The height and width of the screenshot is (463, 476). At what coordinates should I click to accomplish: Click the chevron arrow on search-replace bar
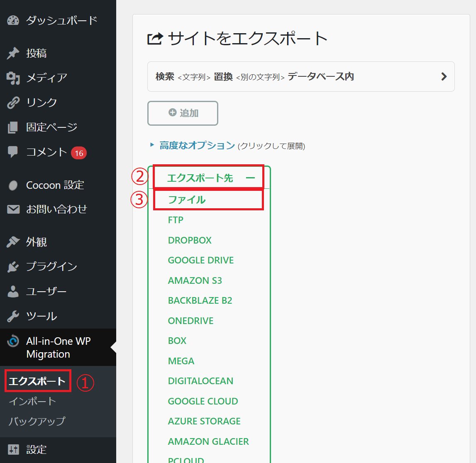pyautogui.click(x=444, y=76)
